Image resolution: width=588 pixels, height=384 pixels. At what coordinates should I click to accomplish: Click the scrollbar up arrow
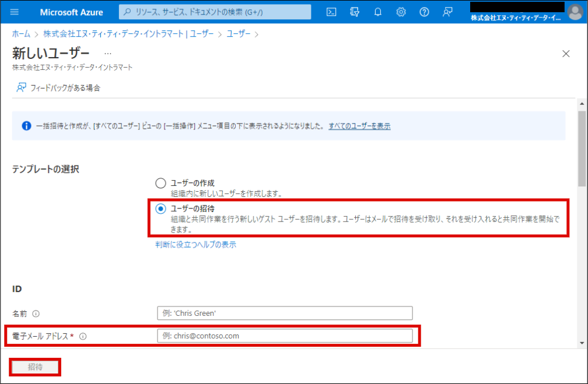point(582,103)
